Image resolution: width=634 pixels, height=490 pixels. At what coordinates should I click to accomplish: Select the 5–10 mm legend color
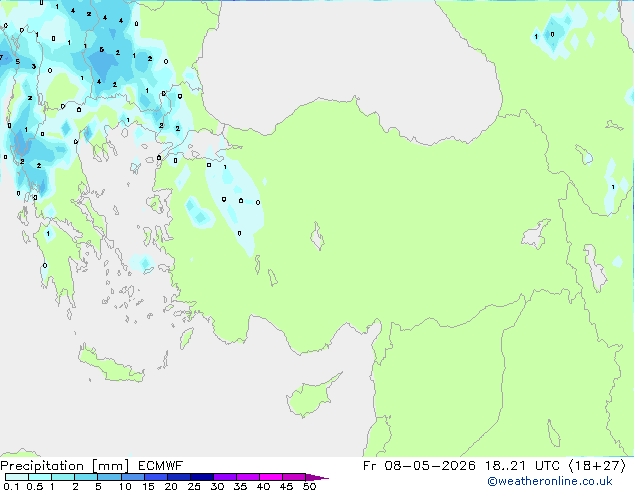[x=109, y=477]
